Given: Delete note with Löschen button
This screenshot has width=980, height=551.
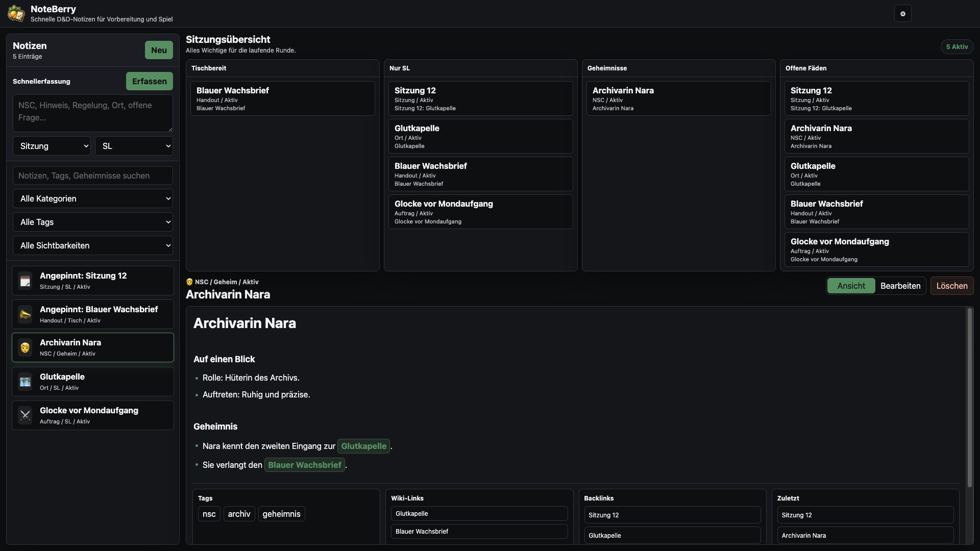Looking at the screenshot, I should pyautogui.click(x=952, y=286).
